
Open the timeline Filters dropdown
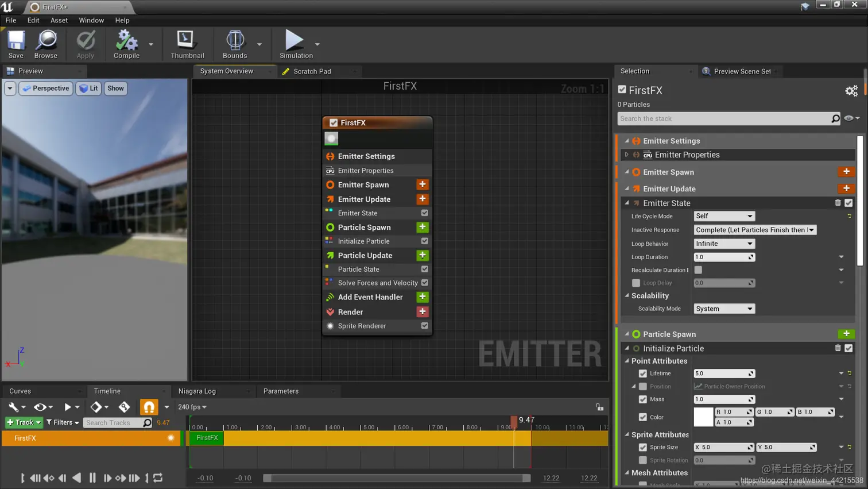click(x=63, y=422)
